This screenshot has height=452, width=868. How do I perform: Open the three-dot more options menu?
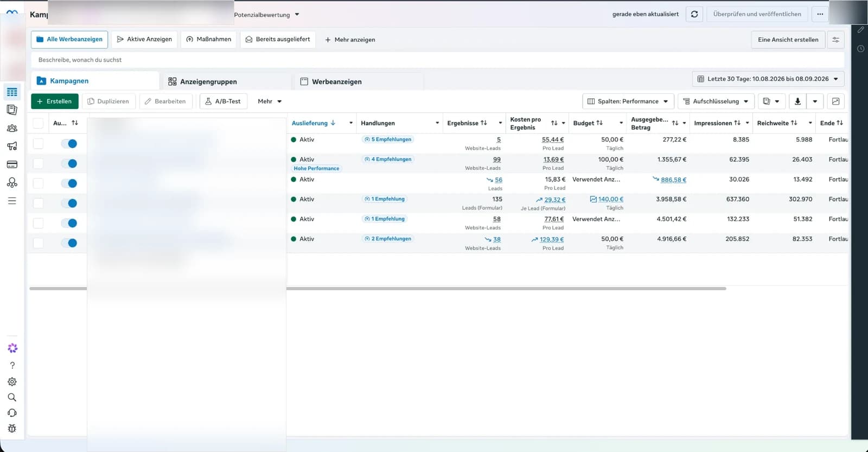coord(820,14)
